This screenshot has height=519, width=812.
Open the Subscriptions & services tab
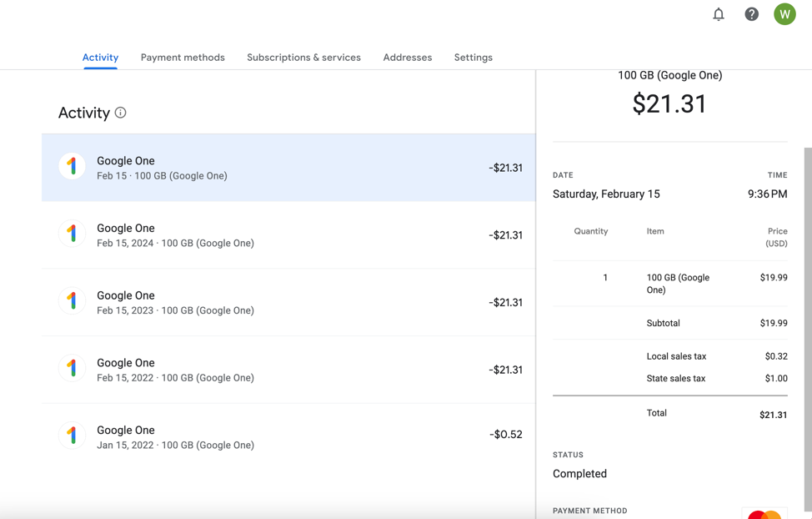point(303,58)
